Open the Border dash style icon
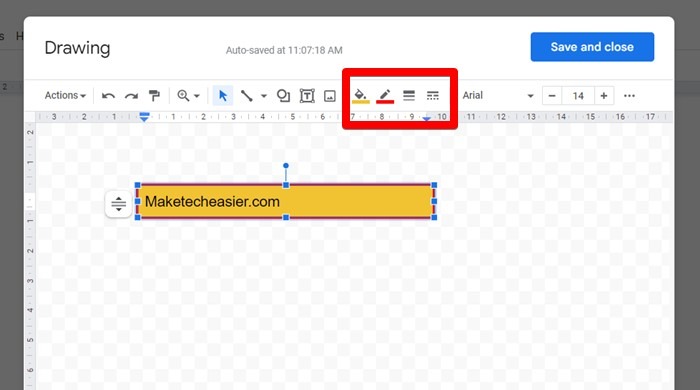Viewport: 700px width, 390px height. (x=433, y=95)
